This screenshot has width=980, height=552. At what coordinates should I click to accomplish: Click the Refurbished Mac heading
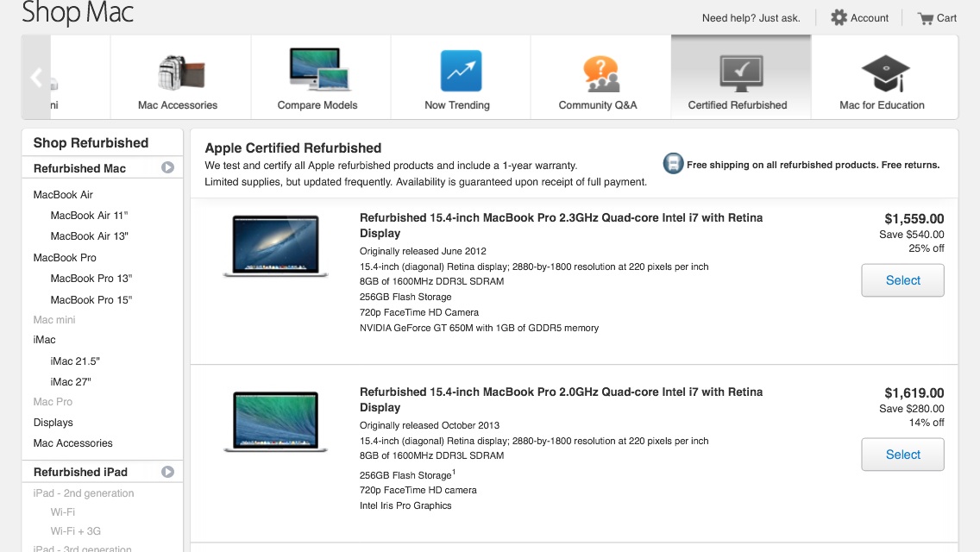pyautogui.click(x=79, y=168)
